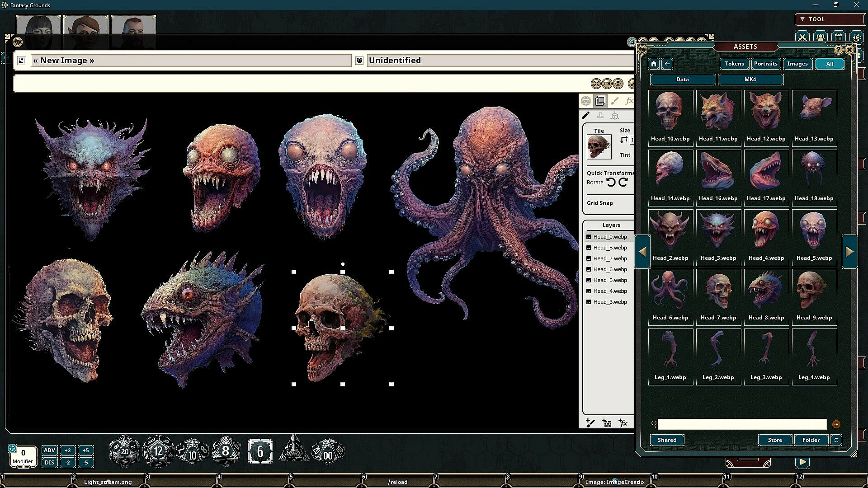Click the Assets back arrow

click(x=667, y=64)
